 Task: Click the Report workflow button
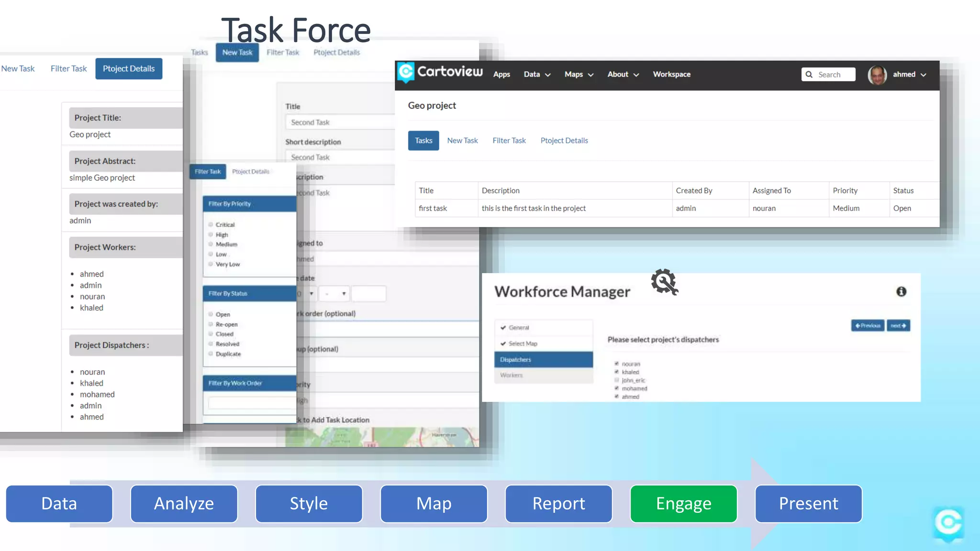pos(558,504)
